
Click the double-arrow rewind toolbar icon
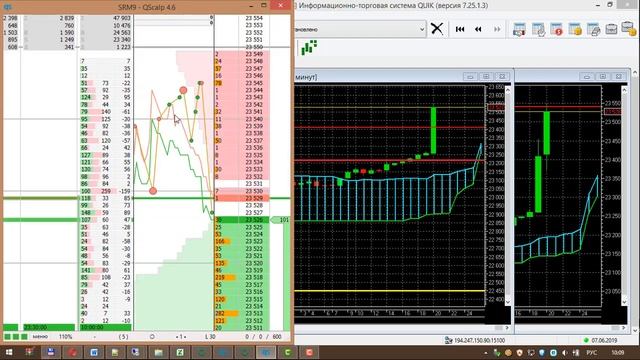478,29
